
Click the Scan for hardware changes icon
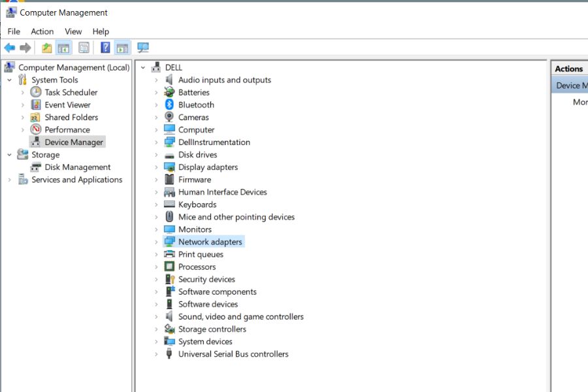(x=143, y=48)
